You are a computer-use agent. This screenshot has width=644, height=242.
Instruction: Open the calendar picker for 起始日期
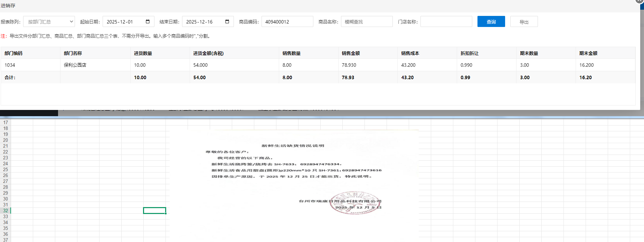click(148, 21)
